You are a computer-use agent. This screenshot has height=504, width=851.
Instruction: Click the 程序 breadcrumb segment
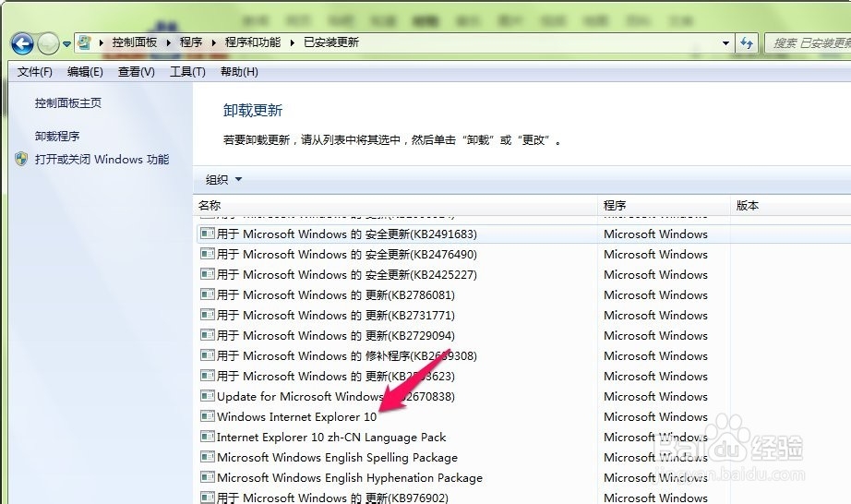click(x=191, y=42)
